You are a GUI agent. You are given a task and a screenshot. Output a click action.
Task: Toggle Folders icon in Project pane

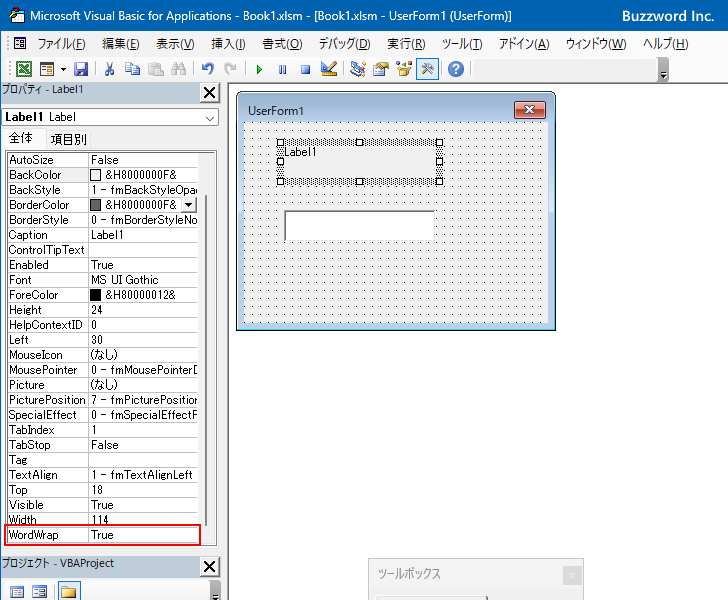[x=69, y=591]
